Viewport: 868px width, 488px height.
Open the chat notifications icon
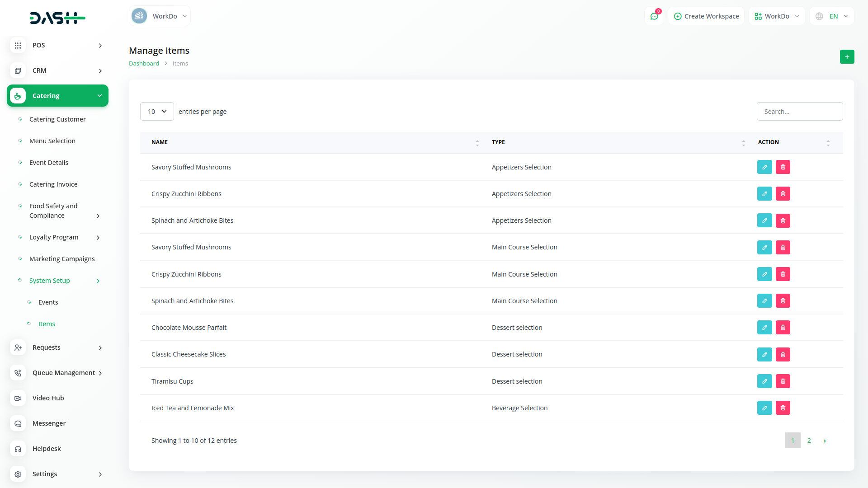(x=654, y=16)
